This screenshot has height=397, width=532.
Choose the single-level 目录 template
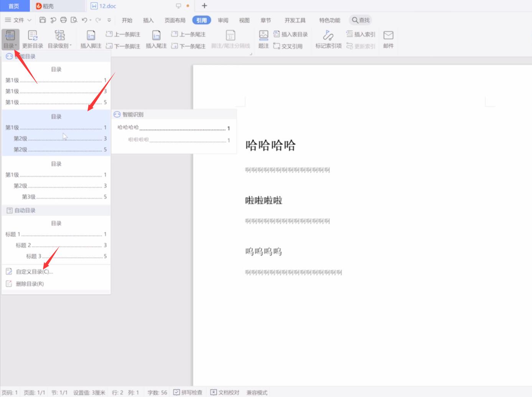coord(56,86)
